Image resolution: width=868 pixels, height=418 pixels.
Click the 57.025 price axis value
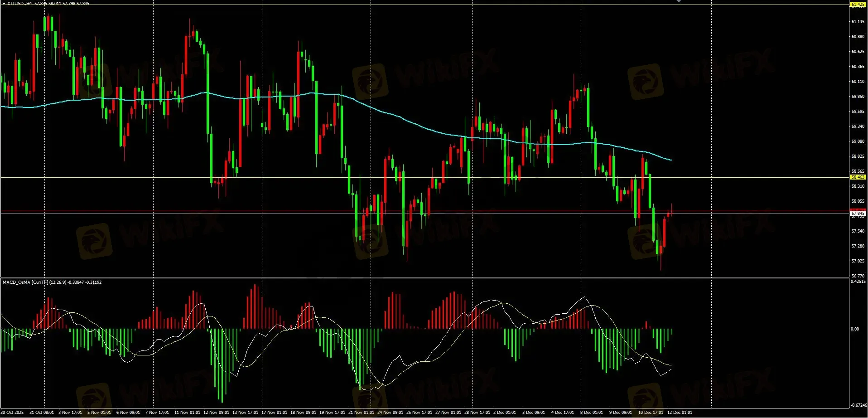tap(858, 261)
